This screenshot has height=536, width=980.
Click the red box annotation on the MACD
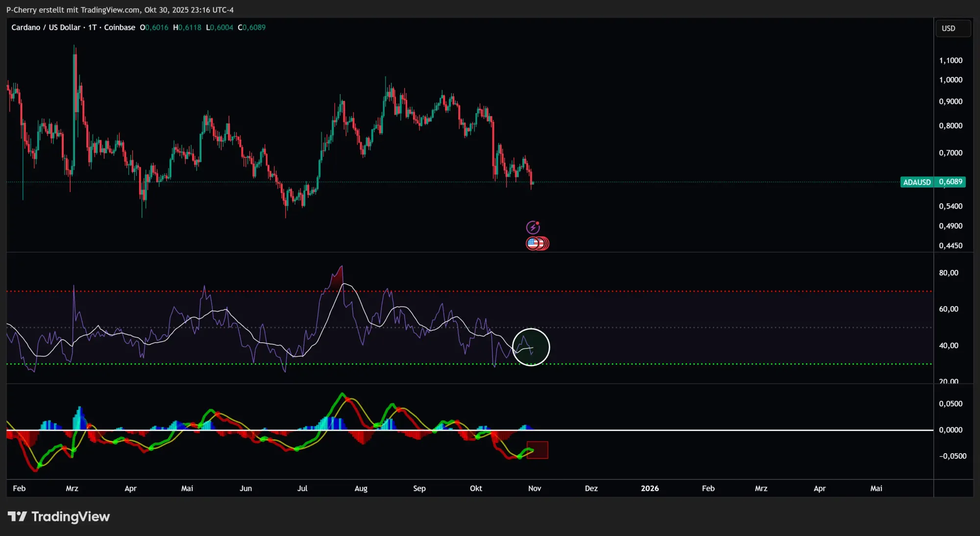[538, 449]
